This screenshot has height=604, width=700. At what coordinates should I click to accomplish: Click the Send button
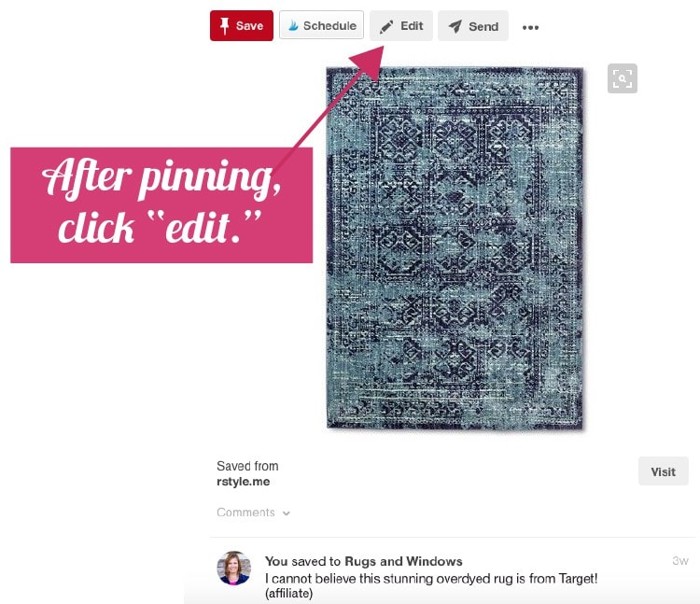tap(473, 26)
